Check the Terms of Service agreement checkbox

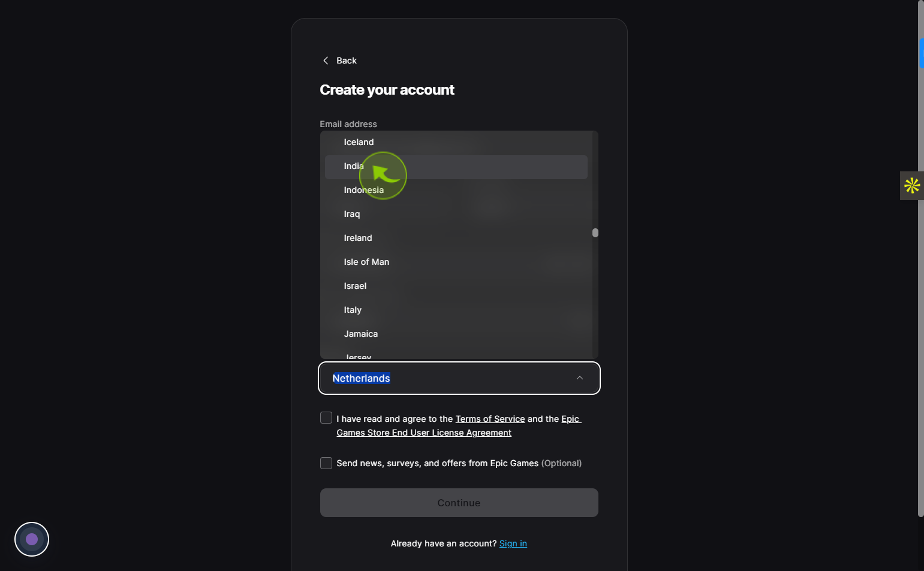point(326,418)
